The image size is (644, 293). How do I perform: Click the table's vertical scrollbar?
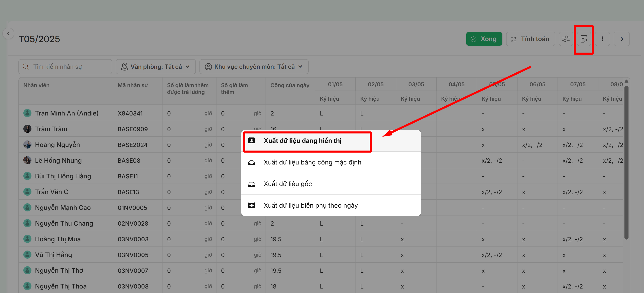coord(626,162)
